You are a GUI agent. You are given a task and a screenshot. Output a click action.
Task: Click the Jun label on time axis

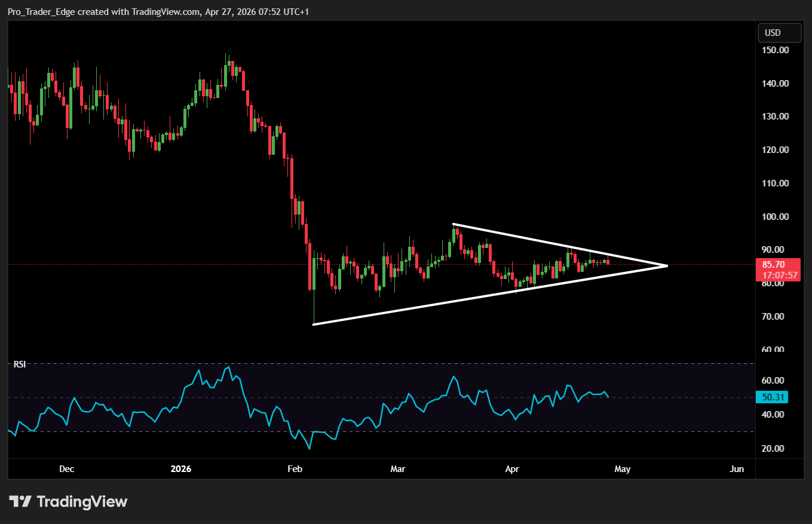pos(737,469)
